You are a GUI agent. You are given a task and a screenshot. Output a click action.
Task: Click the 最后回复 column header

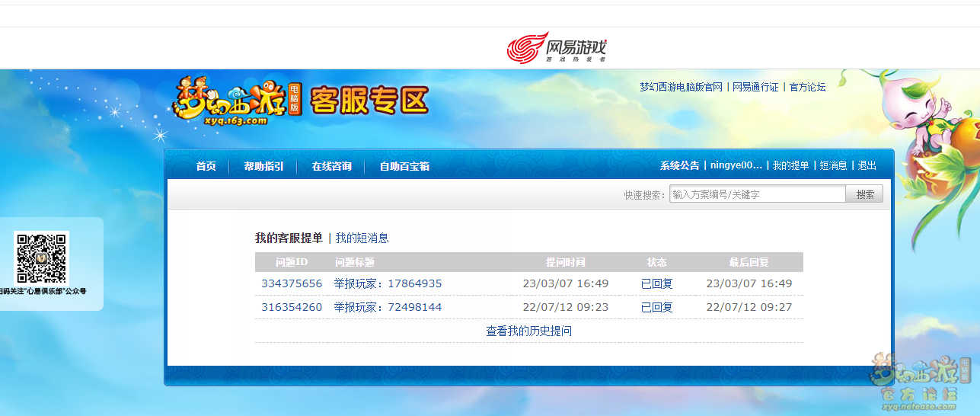pyautogui.click(x=749, y=262)
